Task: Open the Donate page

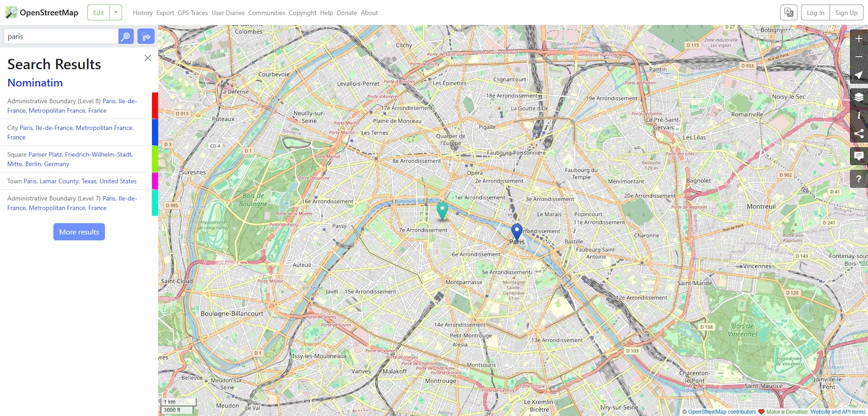Action: [347, 12]
